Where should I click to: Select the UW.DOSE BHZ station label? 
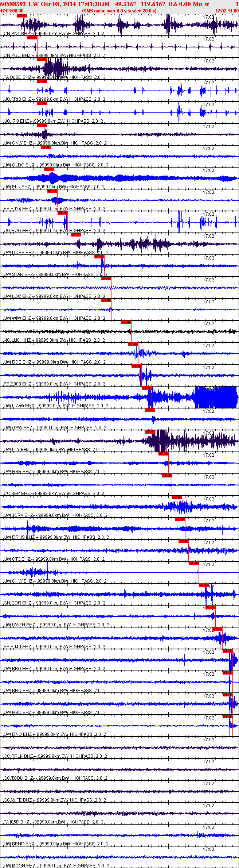pos(19,253)
